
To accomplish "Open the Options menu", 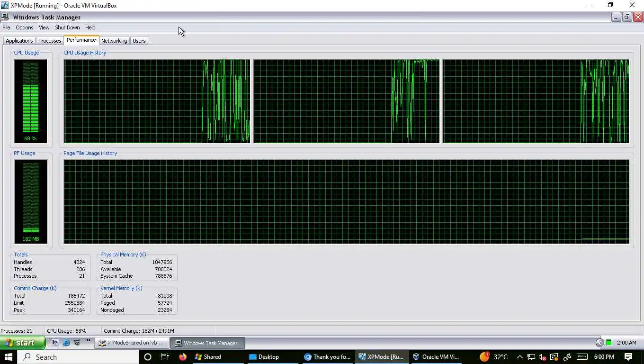I will (25, 27).
